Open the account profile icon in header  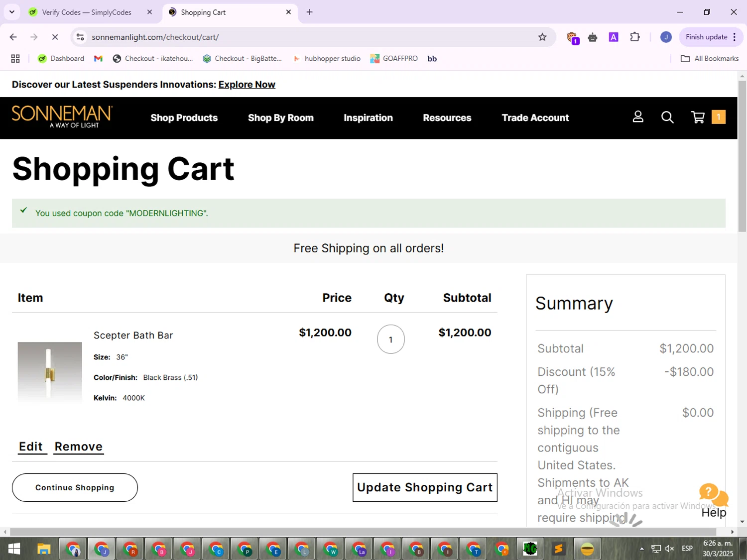(638, 117)
